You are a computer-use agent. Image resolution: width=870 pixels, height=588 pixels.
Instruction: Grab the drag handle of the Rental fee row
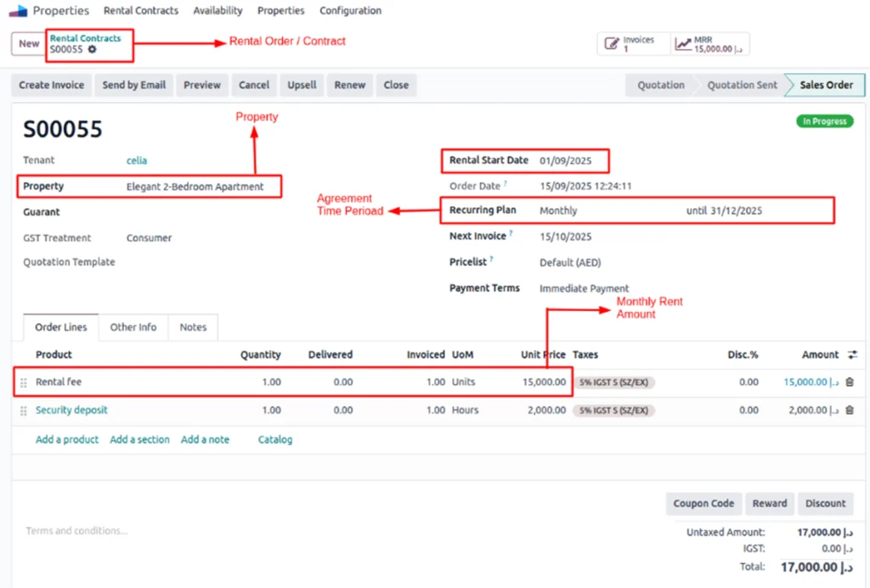(x=23, y=382)
